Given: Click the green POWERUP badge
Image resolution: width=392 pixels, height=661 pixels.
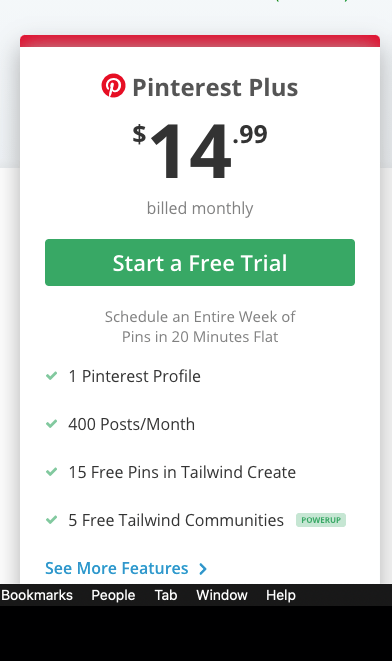Looking at the screenshot, I should 321,520.
